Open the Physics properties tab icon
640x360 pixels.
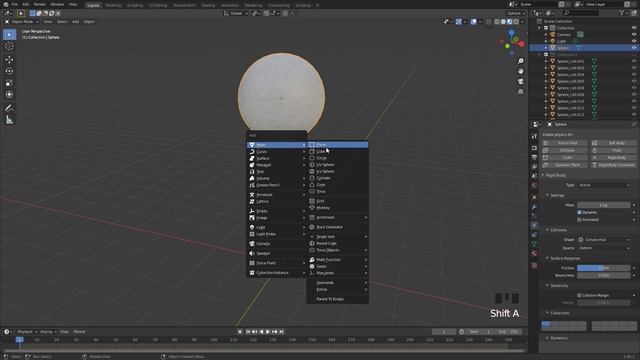click(x=534, y=225)
